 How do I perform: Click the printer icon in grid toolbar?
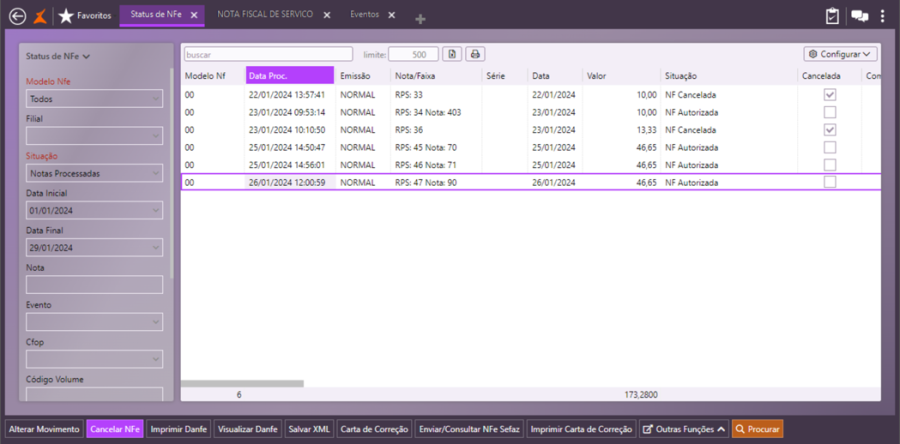[x=475, y=54]
